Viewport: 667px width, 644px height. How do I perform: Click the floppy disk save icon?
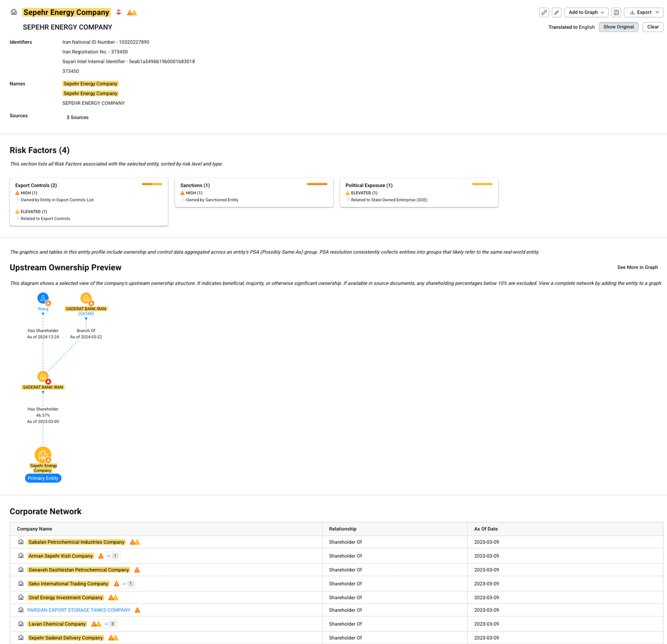click(x=616, y=13)
